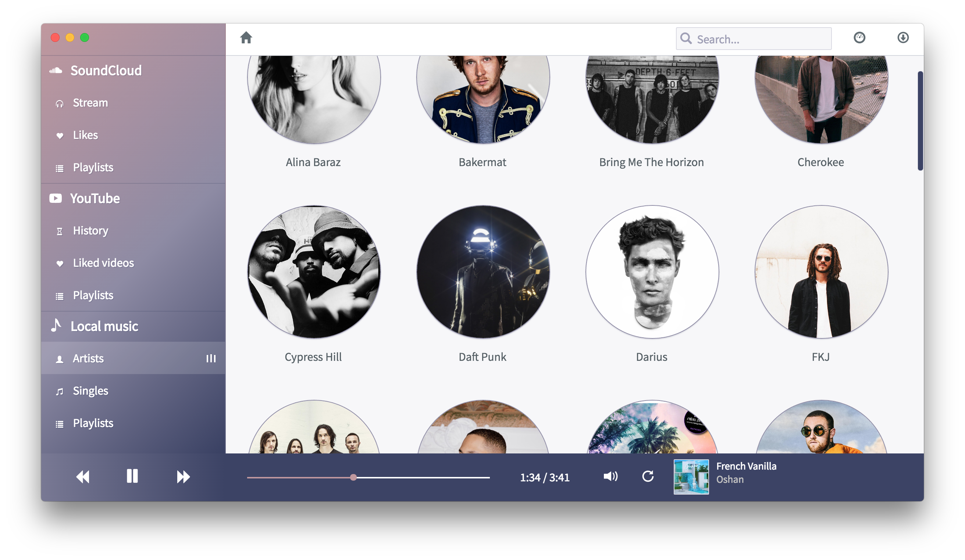Pause the current song
The width and height of the screenshot is (965, 560).
click(x=132, y=476)
